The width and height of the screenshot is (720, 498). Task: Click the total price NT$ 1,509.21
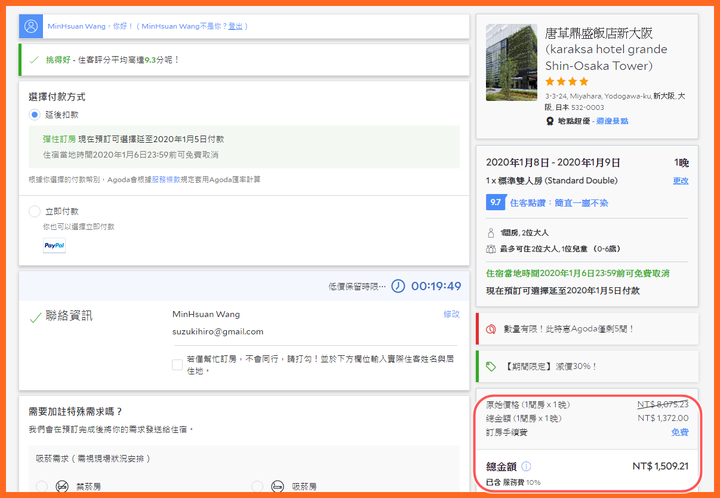tap(660, 466)
